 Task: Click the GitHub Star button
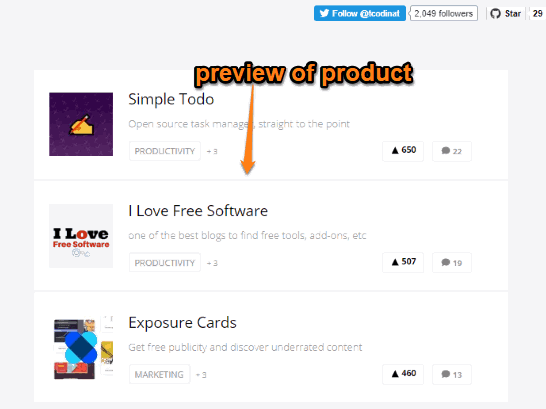[x=506, y=14]
